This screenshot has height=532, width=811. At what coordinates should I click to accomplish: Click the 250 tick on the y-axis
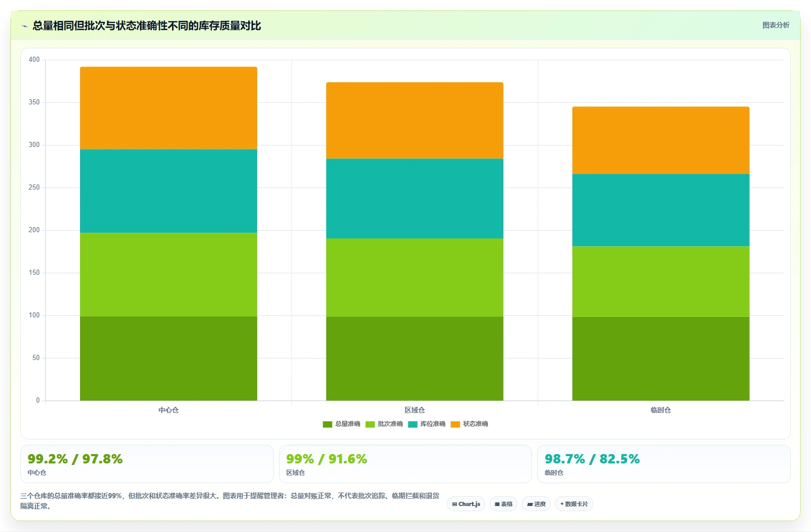pos(34,188)
